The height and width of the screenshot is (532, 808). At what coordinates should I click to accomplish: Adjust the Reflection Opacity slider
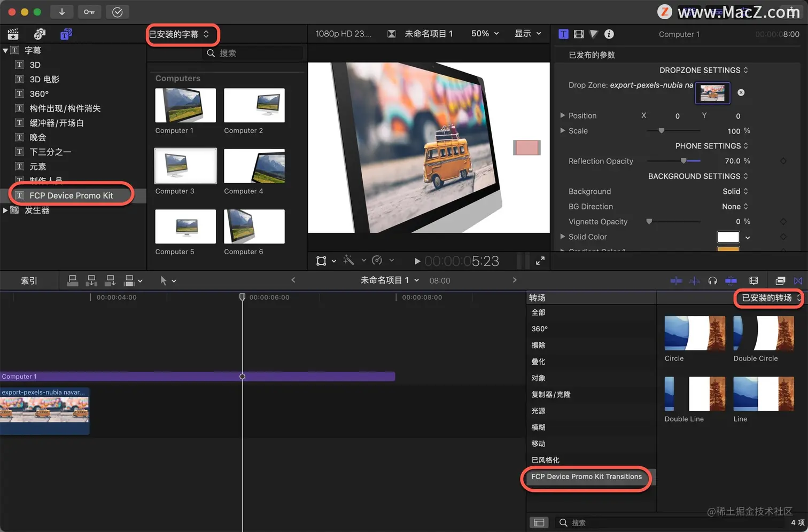tap(683, 161)
